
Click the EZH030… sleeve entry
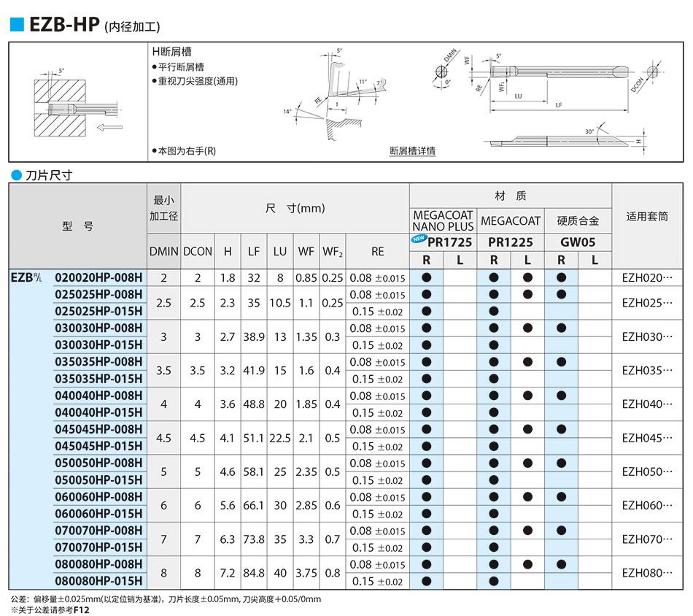click(647, 336)
